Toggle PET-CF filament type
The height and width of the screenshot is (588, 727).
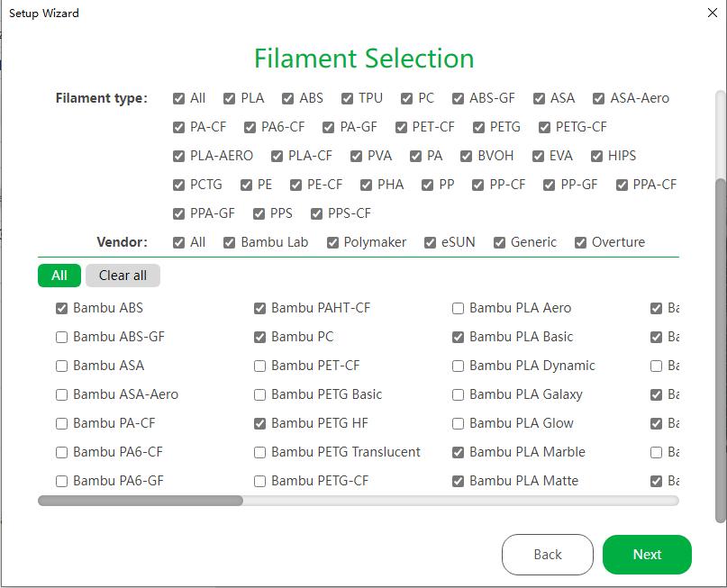pos(401,128)
